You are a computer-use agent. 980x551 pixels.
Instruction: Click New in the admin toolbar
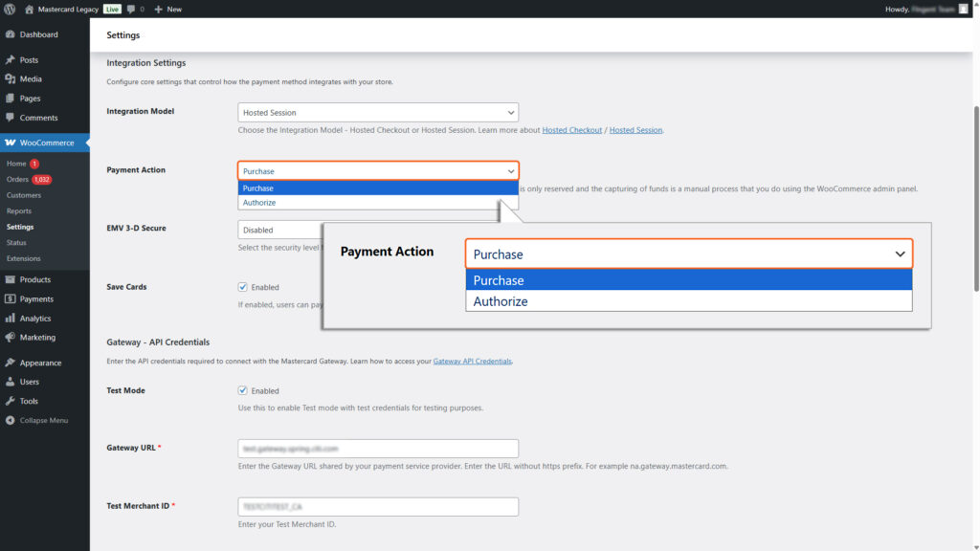point(167,9)
